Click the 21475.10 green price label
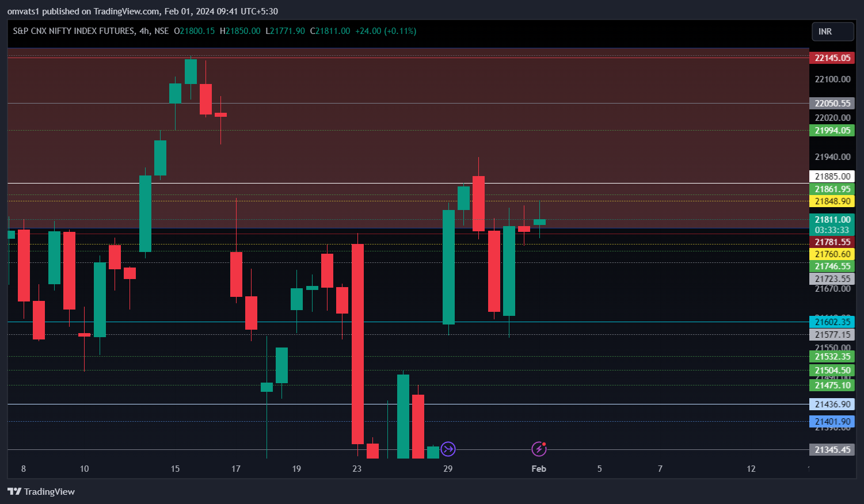This screenshot has width=864, height=504. (832, 385)
